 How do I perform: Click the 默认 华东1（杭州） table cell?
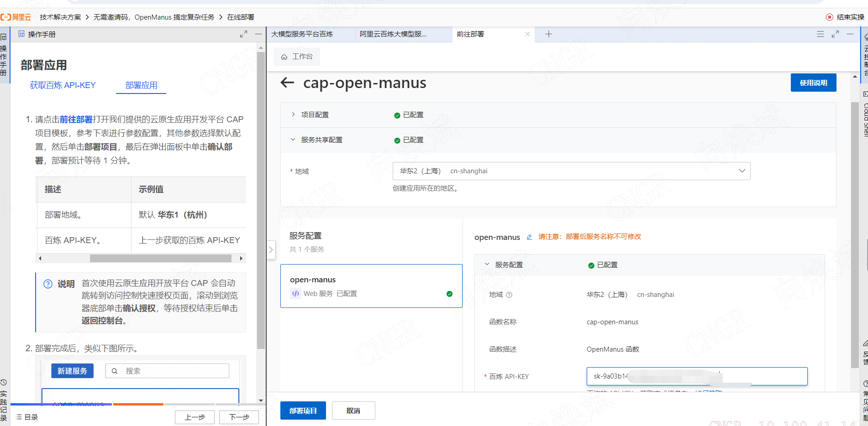(x=189, y=215)
